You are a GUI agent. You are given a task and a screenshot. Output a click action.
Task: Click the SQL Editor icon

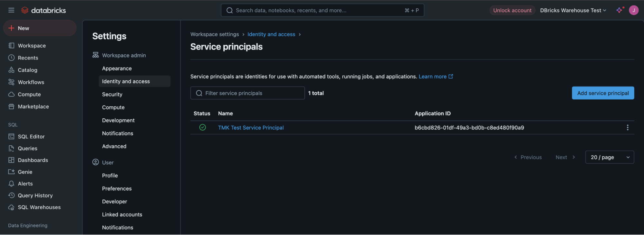point(11,137)
